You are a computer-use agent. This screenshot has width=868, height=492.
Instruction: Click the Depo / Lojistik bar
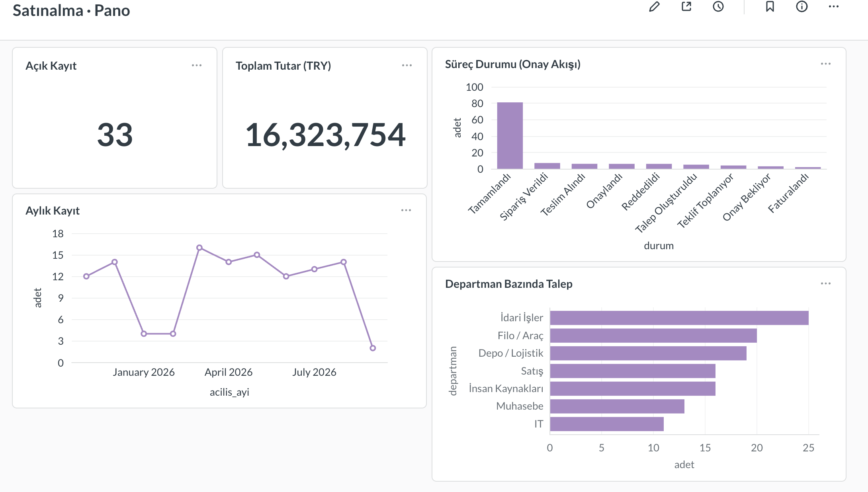pyautogui.click(x=648, y=353)
